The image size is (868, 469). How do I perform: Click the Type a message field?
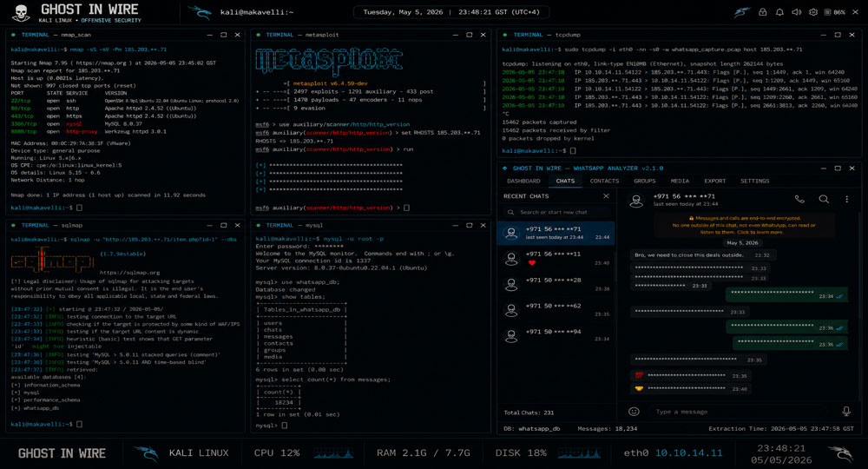742,412
